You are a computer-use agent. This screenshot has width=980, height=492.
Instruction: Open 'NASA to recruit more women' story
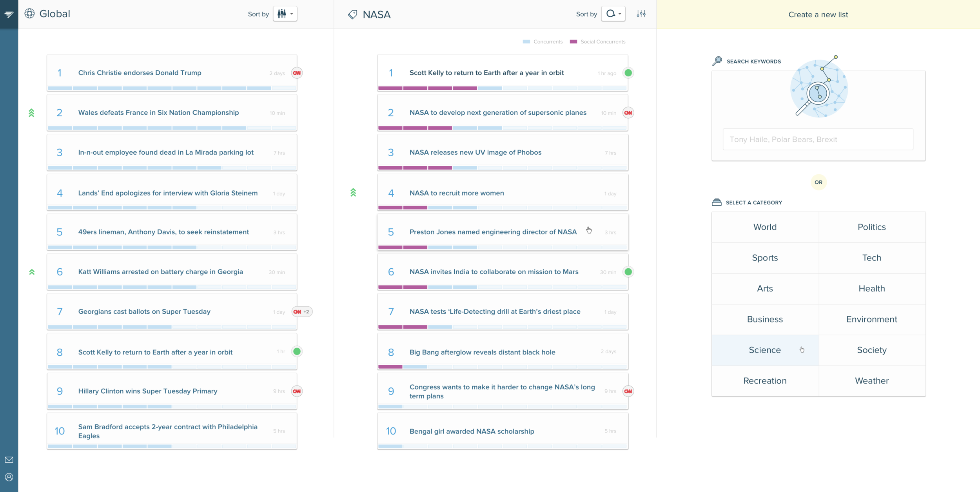(456, 193)
